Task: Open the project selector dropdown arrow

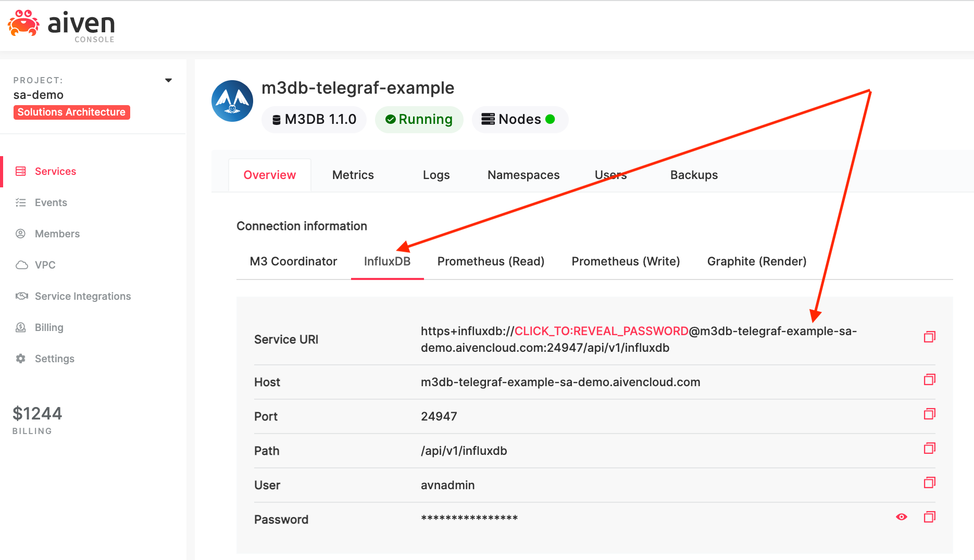Action: (x=168, y=80)
